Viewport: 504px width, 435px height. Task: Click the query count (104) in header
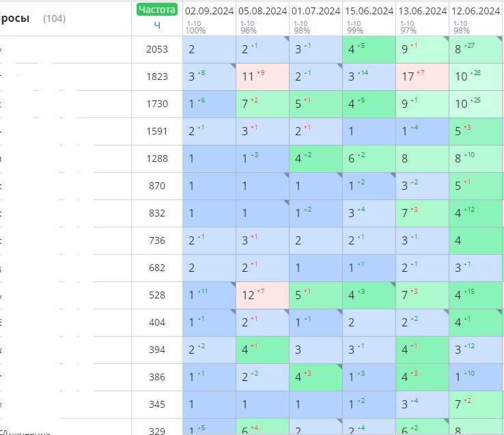55,18
